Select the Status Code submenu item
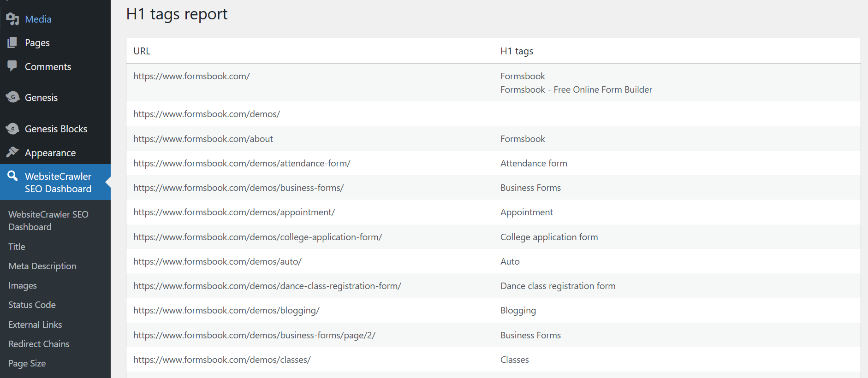This screenshot has height=378, width=868. [32, 305]
